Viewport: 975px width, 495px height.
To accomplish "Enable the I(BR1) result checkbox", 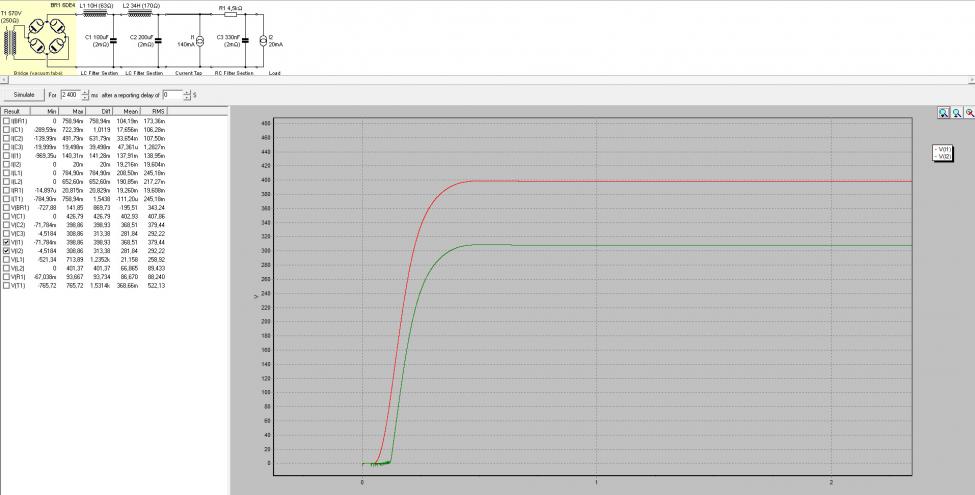I will point(6,121).
